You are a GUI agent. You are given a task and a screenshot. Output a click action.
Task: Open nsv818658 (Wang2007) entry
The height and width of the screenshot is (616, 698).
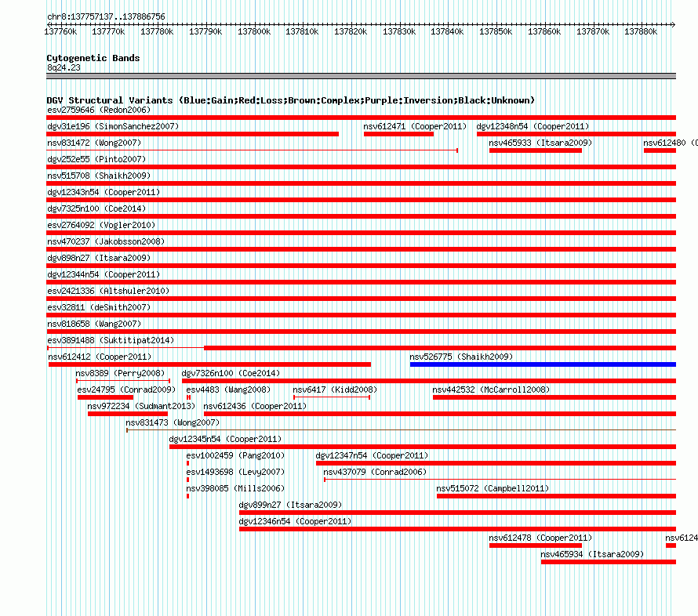[x=94, y=324]
